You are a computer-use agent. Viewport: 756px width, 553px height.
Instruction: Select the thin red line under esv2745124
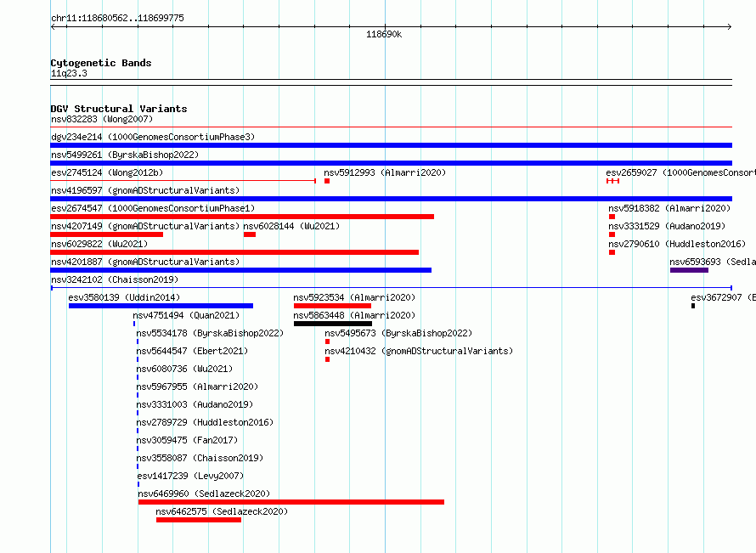click(183, 181)
